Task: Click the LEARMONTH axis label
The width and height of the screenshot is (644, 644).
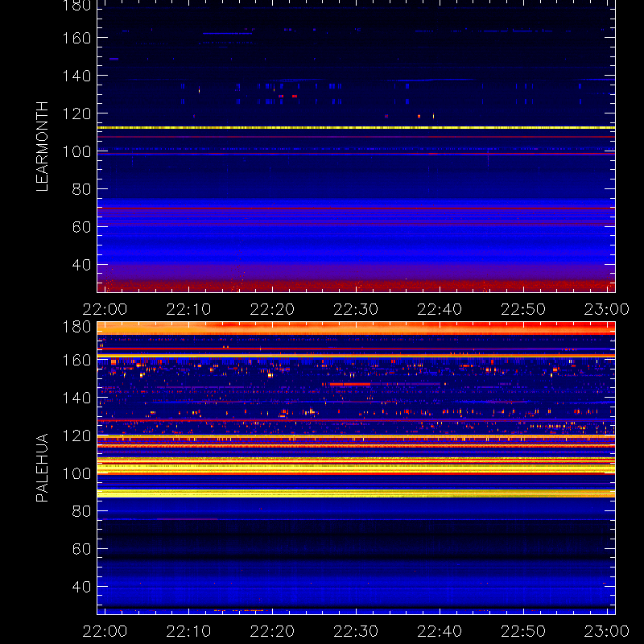Action: click(x=42, y=147)
